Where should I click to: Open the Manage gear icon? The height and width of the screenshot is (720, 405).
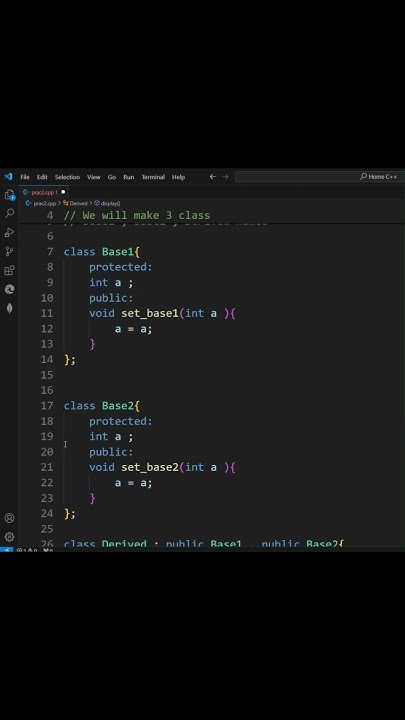click(9, 537)
